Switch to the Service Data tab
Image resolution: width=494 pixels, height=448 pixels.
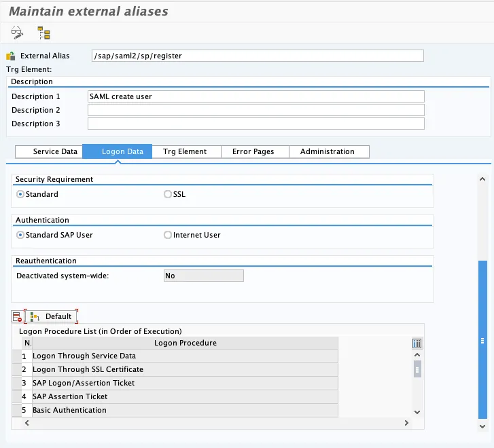(55, 151)
